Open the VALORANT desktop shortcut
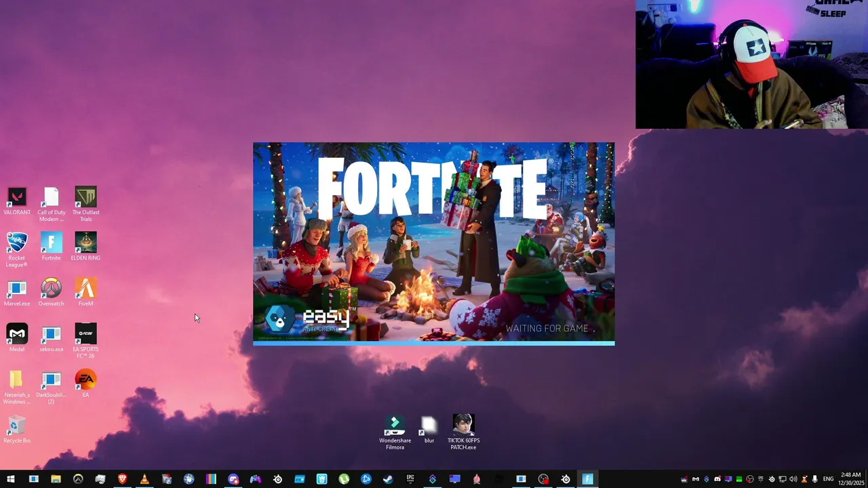 tap(17, 202)
